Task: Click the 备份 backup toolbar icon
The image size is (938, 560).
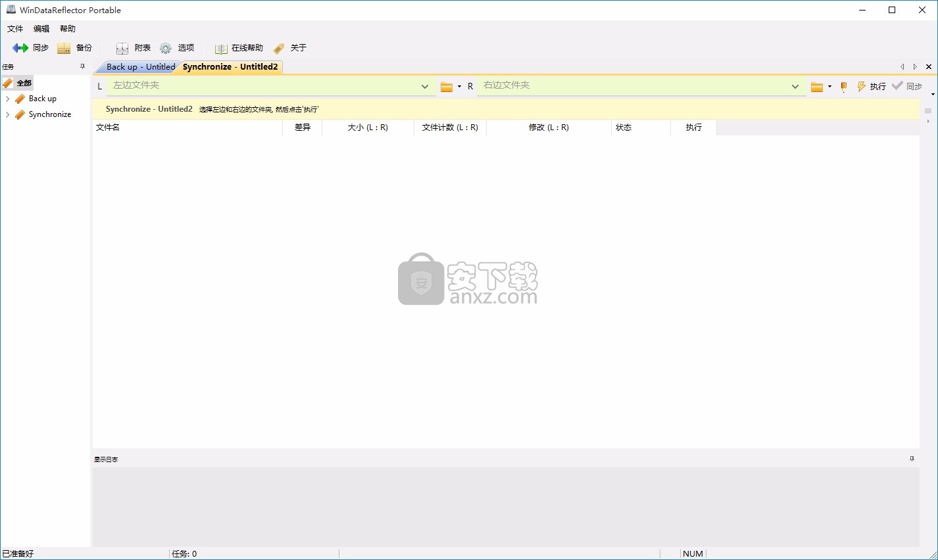Action: click(x=64, y=48)
